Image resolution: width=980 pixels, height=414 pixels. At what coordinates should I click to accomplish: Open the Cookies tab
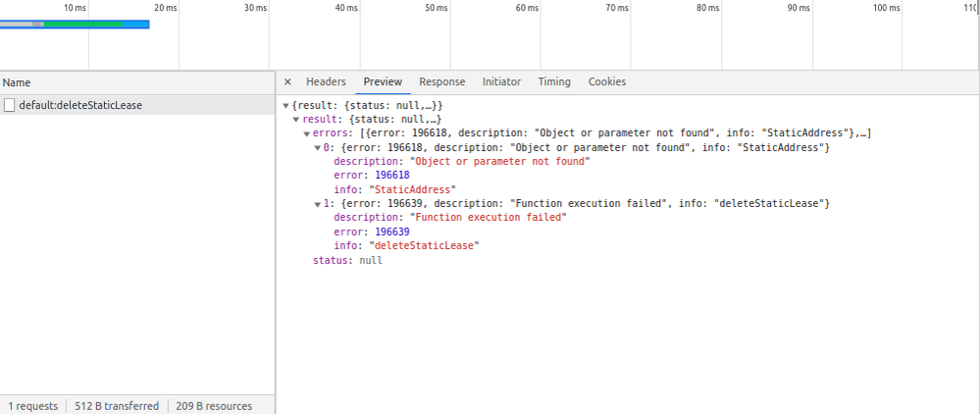point(607,82)
